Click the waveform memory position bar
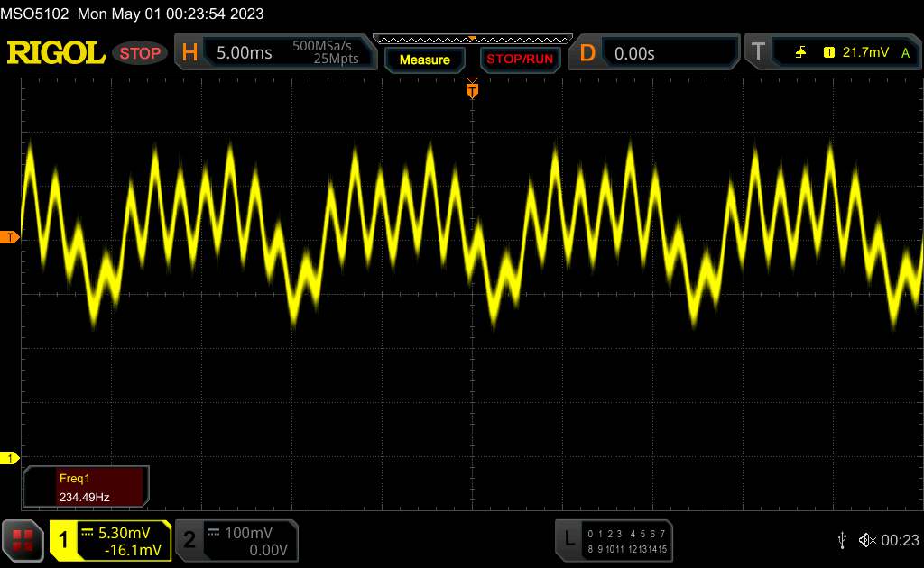This screenshot has width=924, height=568. click(473, 40)
